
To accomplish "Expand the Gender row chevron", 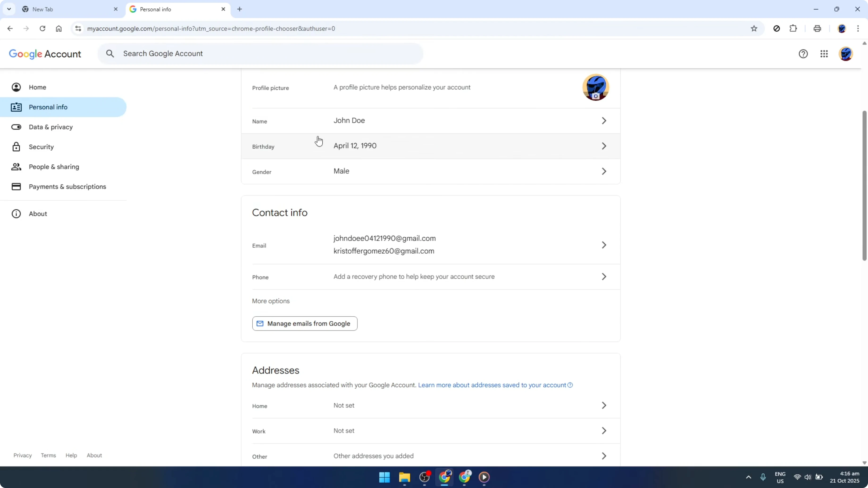I will point(604,171).
